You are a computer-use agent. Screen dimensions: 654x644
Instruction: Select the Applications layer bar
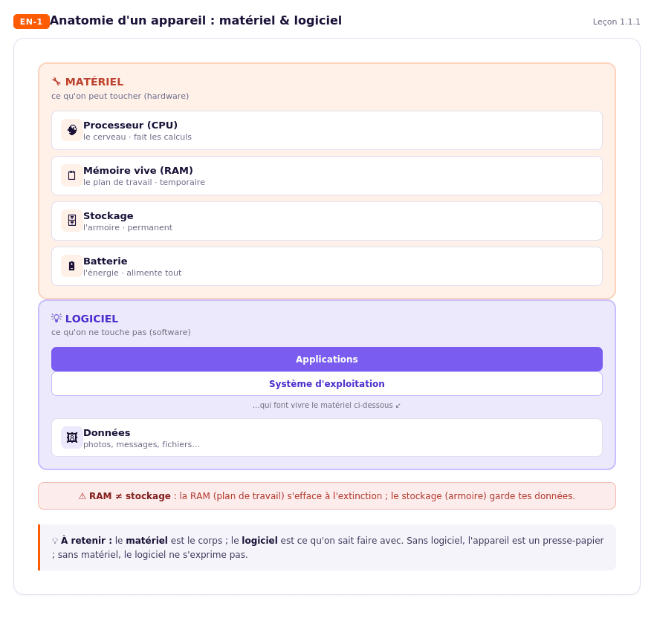click(327, 359)
